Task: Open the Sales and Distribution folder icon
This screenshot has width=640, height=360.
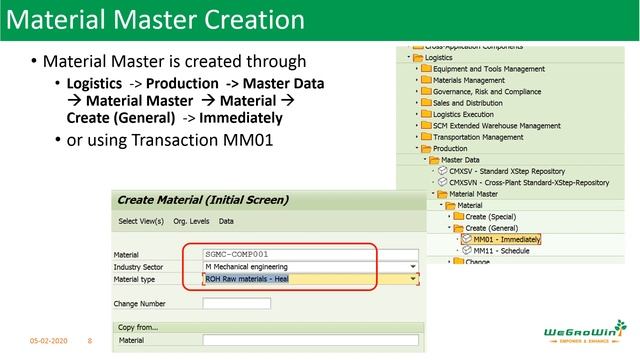Action: (426, 102)
